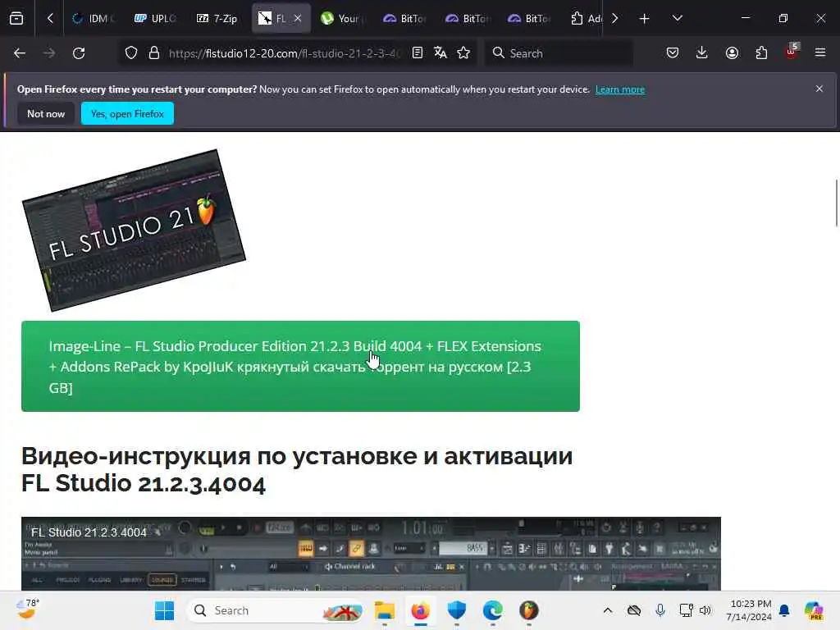Translate this page icon
The image size is (840, 630).
coord(441,53)
